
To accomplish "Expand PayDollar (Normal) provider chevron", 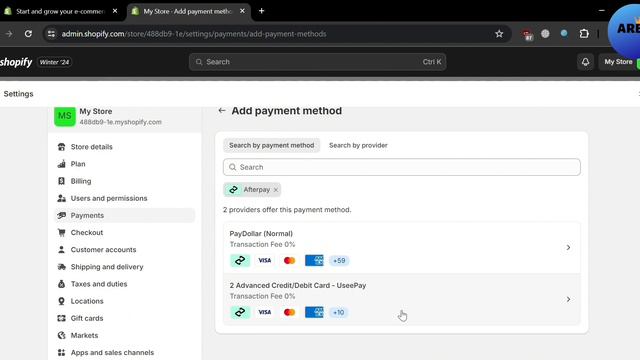I will (x=568, y=248).
